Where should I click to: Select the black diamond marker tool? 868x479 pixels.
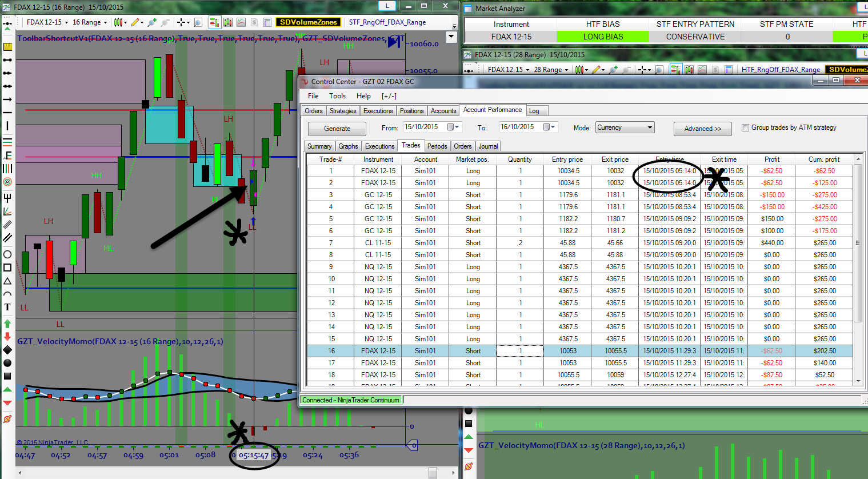tap(7, 349)
